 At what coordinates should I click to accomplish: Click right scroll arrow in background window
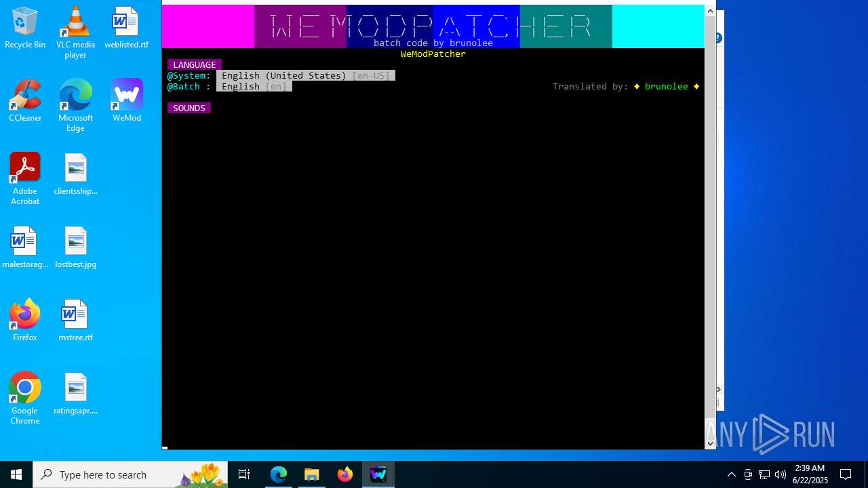point(719,390)
